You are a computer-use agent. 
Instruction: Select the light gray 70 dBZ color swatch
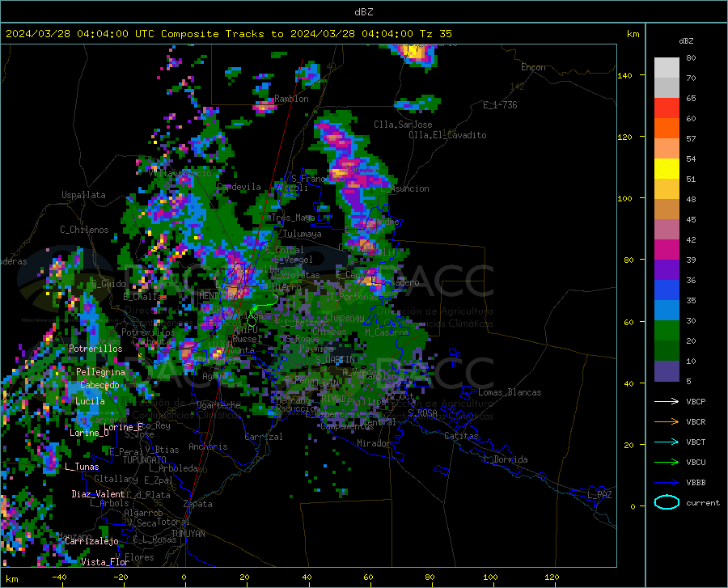click(667, 68)
